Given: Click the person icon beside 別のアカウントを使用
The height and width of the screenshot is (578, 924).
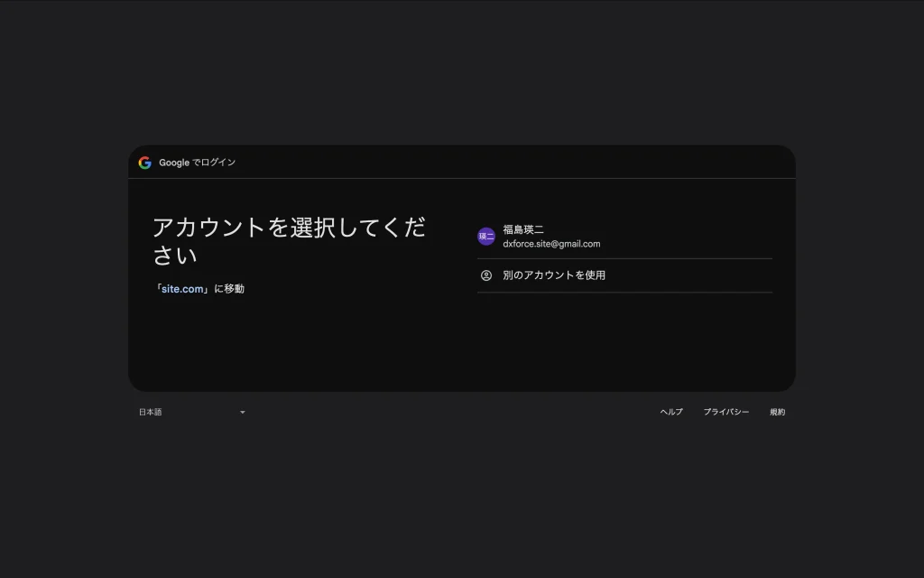Looking at the screenshot, I should (486, 275).
